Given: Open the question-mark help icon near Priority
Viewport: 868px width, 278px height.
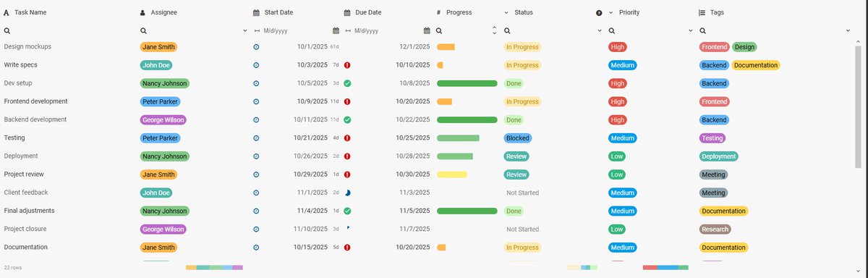Looking at the screenshot, I should coord(599,13).
